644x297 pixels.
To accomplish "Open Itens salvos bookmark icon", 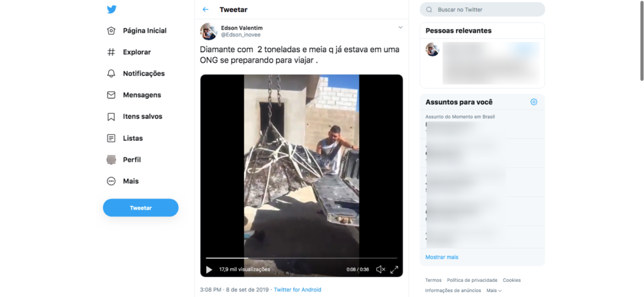I will [x=111, y=117].
